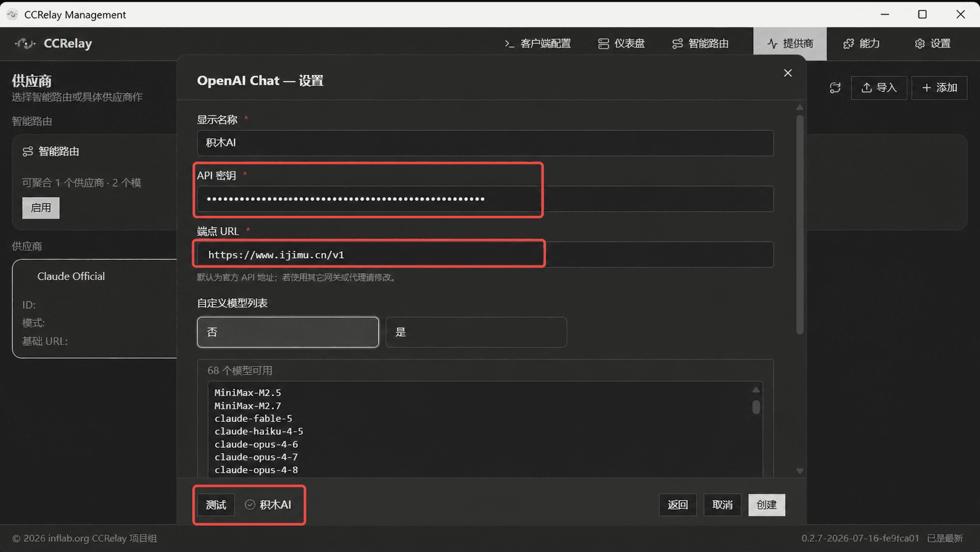
Task: Select 是 for custom model list
Action: [x=476, y=332]
